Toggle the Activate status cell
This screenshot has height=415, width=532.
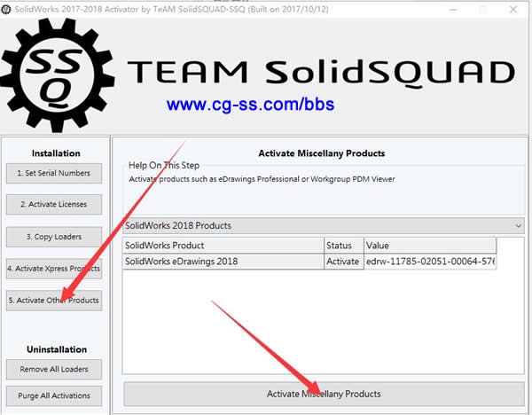343,262
